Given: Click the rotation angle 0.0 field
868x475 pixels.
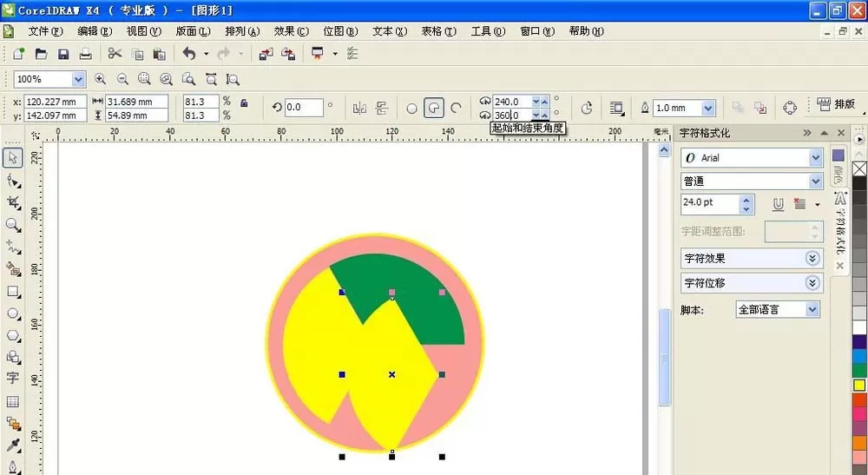Looking at the screenshot, I should pos(303,108).
